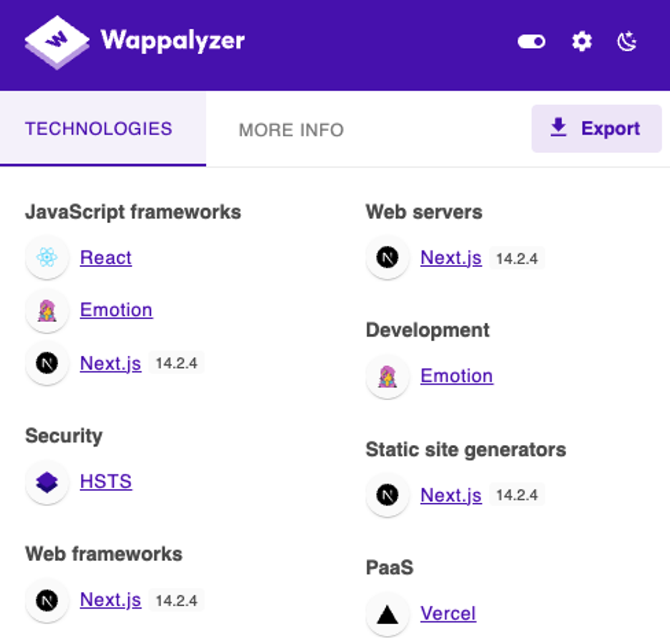Open the Wappalyzer settings gear

[x=581, y=42]
